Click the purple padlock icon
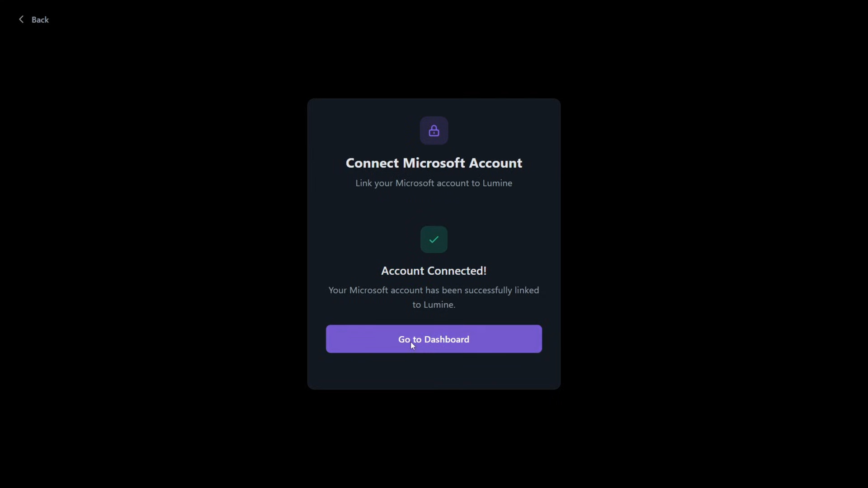The height and width of the screenshot is (488, 868). pos(434,131)
